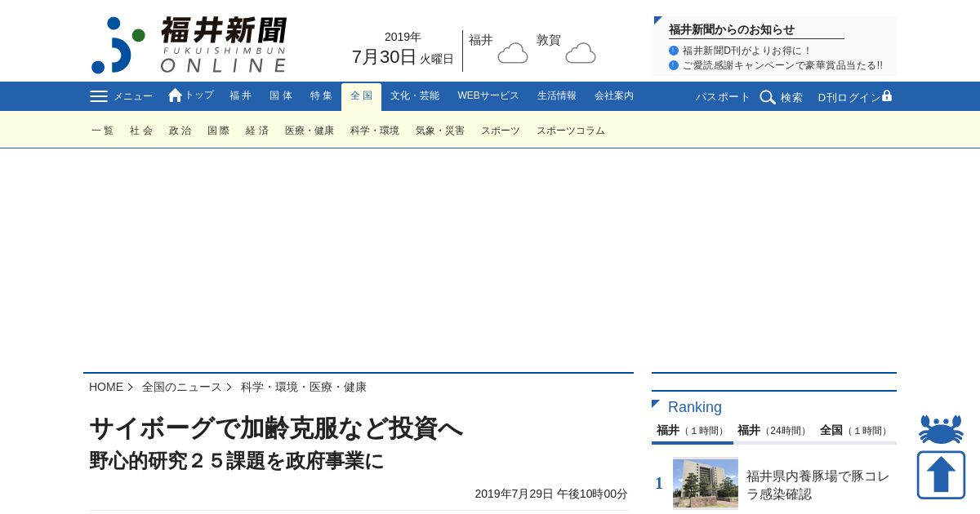This screenshot has height=514, width=980.
Task: Click the article headline サイボーグで加齢克服など投資へ
Action: click(276, 428)
